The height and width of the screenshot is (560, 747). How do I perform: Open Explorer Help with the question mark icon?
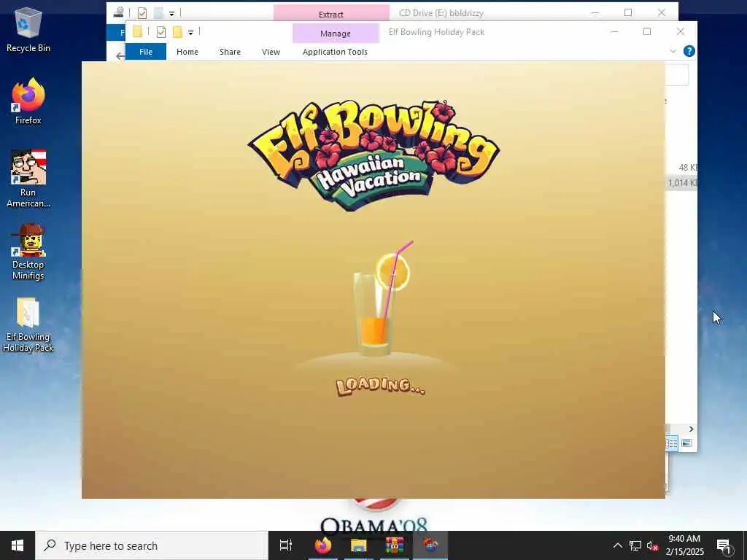pyautogui.click(x=689, y=51)
